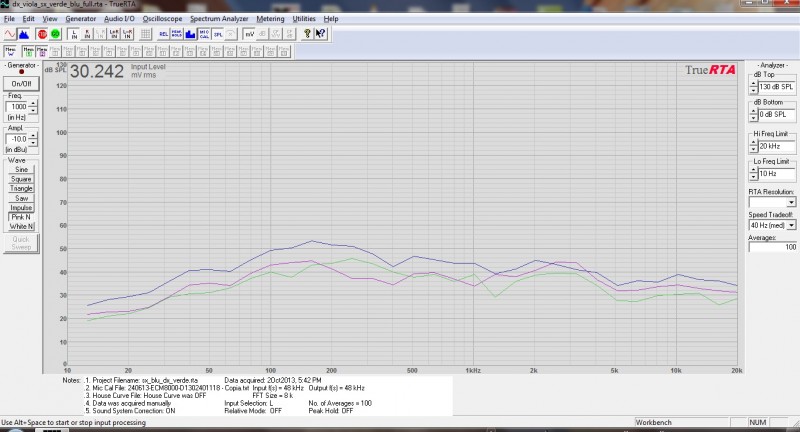
Task: Toggle the purple memory 2 icon
Action: (x=42, y=51)
